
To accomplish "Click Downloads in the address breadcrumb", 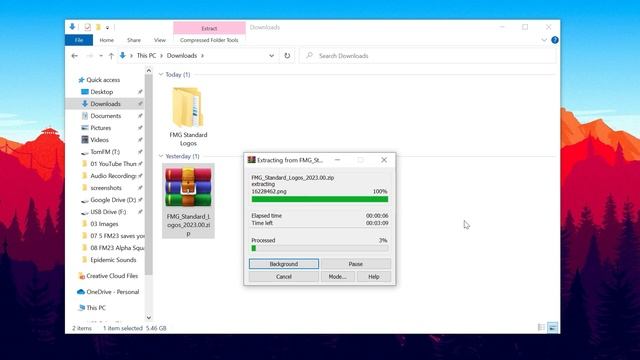I will [182, 56].
